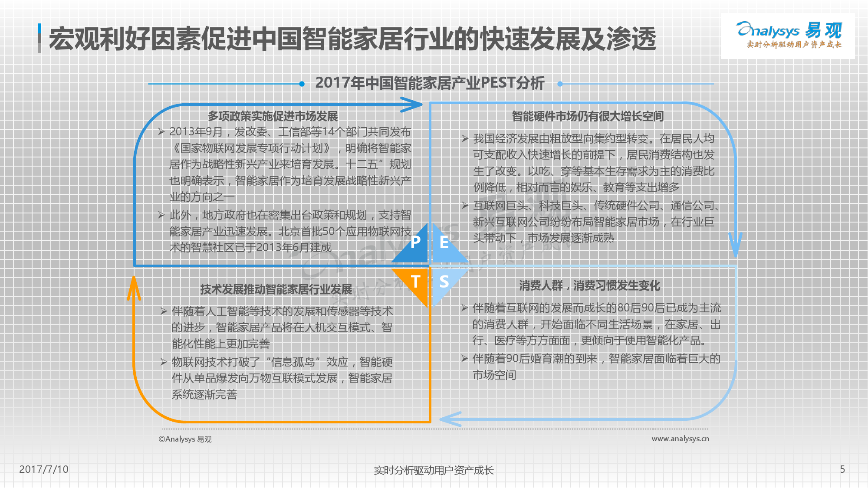Image resolution: width=868 pixels, height=488 pixels.
Task: Click footer text 实时分析驱动用户资产成长
Action: 434,470
